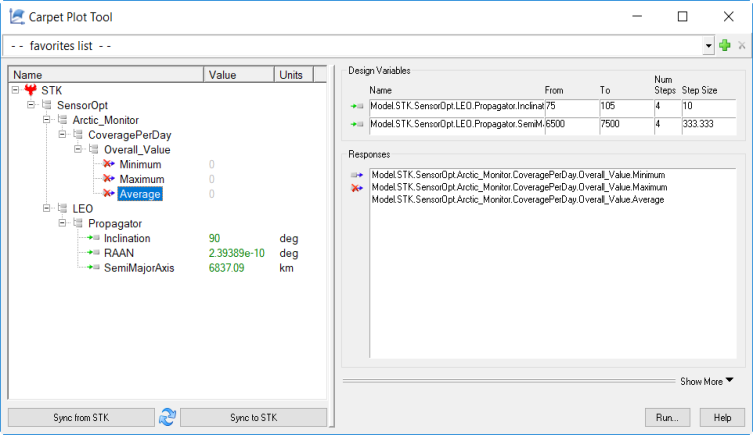Click the Run... button
The height and width of the screenshot is (435, 753).
pos(667,417)
